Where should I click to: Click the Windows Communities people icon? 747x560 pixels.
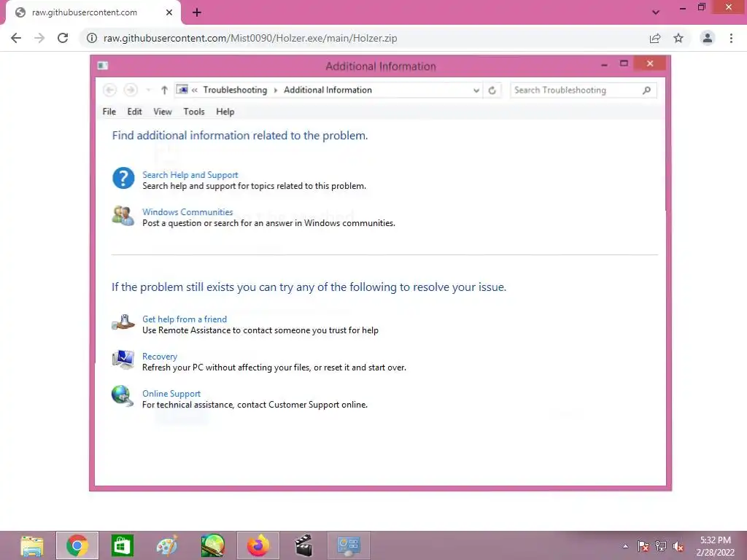(123, 216)
